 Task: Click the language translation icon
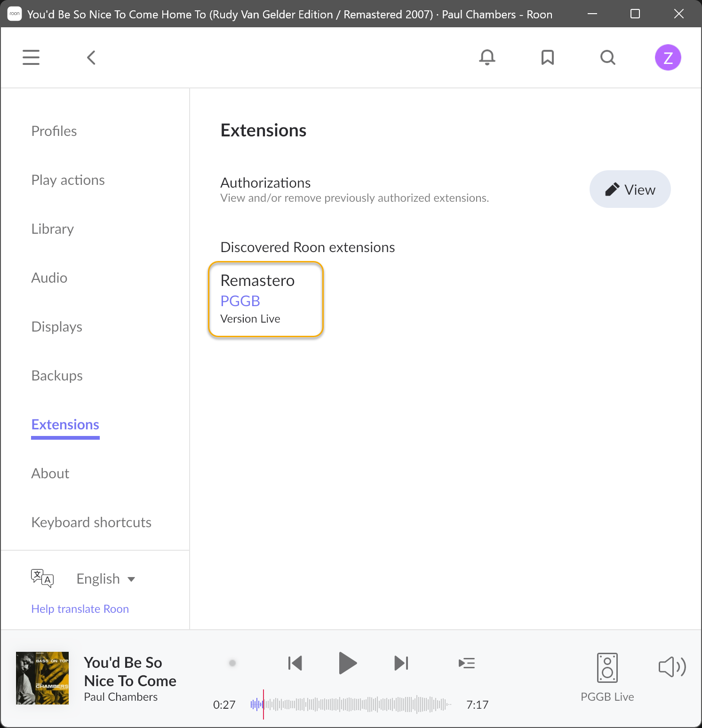tap(42, 578)
